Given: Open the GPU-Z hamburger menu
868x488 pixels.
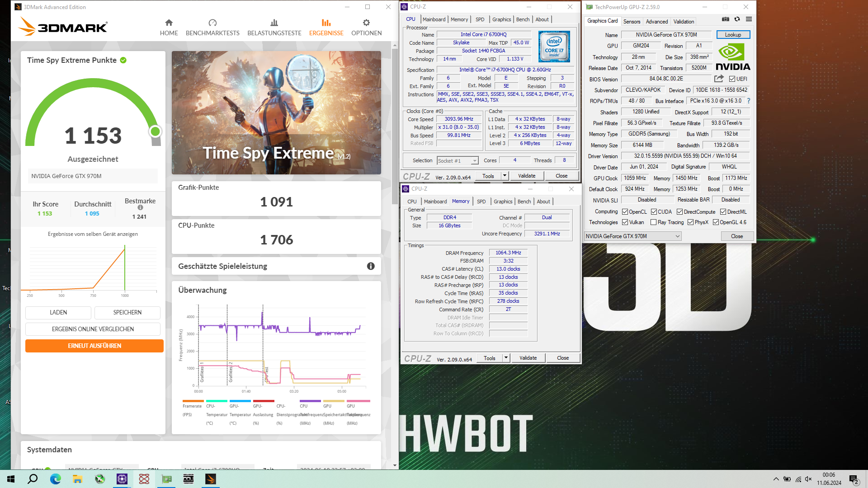Looking at the screenshot, I should tap(749, 19).
